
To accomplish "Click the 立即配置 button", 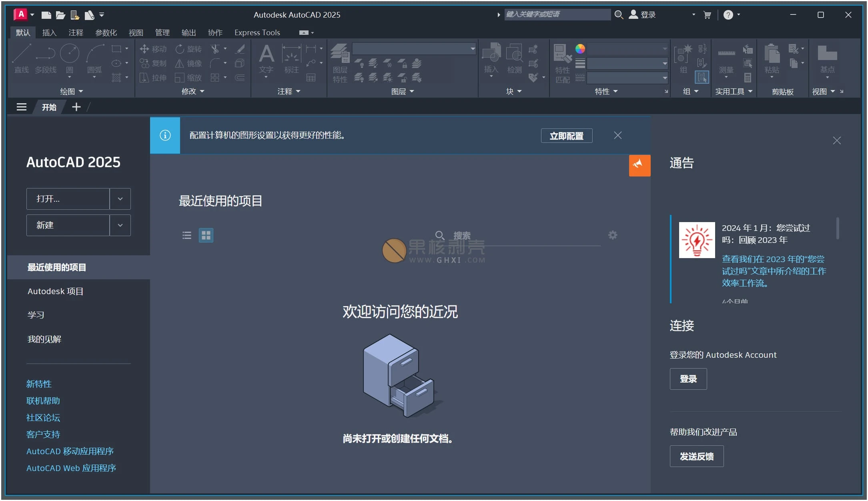I will pos(567,136).
